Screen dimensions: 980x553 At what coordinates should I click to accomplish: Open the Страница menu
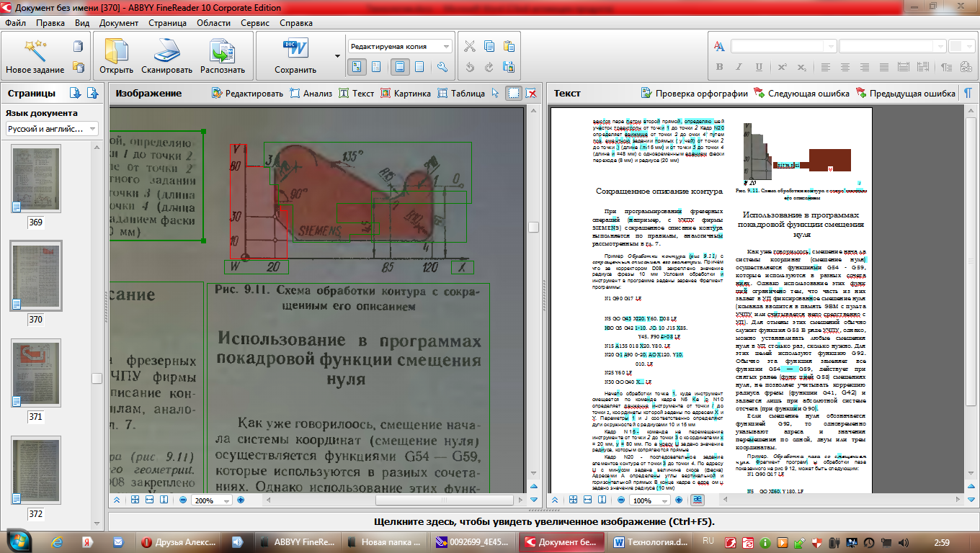(x=167, y=22)
